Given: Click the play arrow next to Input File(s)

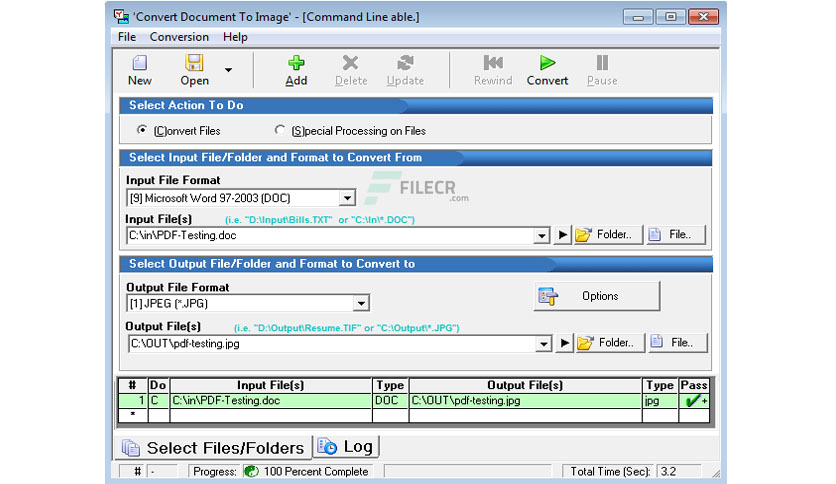Looking at the screenshot, I should [x=562, y=235].
